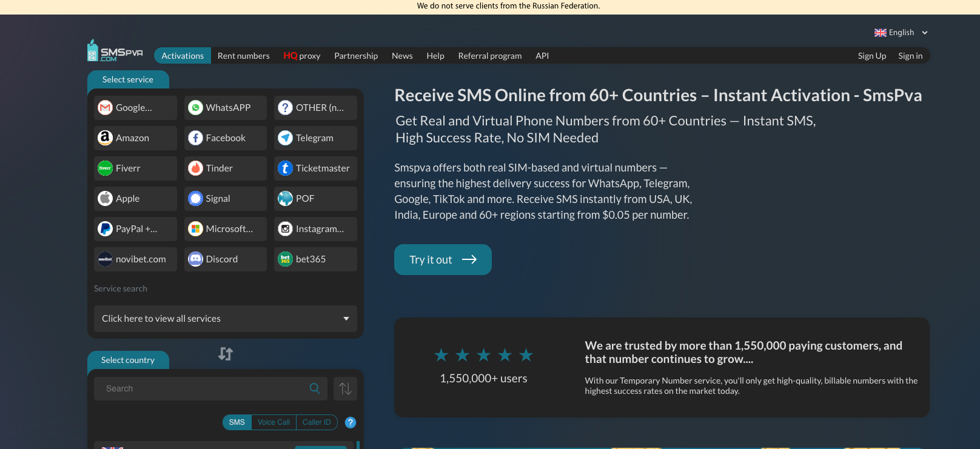Open Referral program menu item
980x449 pixels.
[x=490, y=56]
